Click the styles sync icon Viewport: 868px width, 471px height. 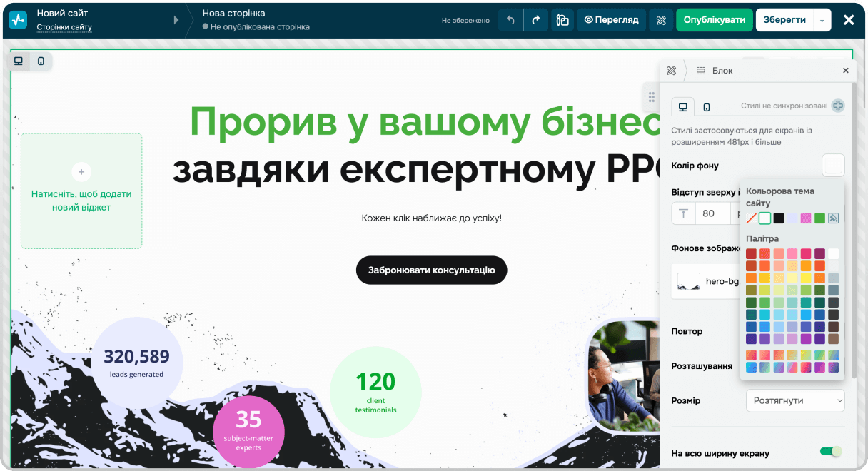click(x=838, y=106)
